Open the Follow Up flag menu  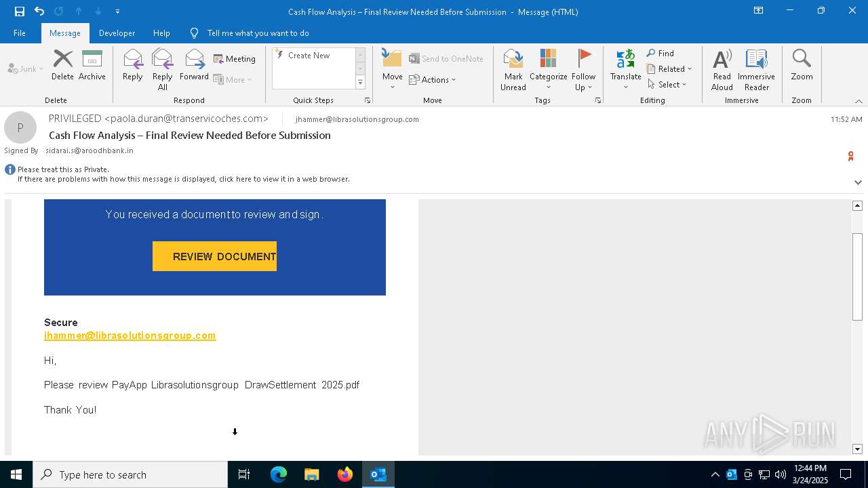583,69
